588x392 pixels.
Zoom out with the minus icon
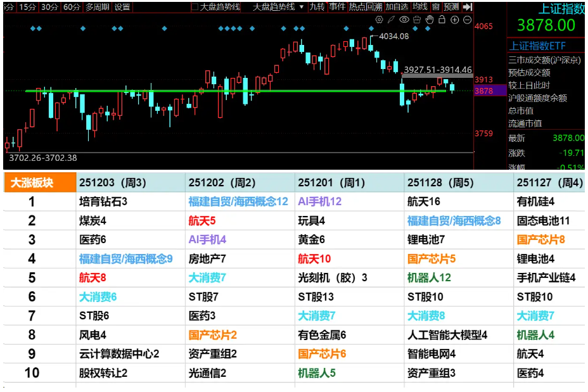[467, 20]
